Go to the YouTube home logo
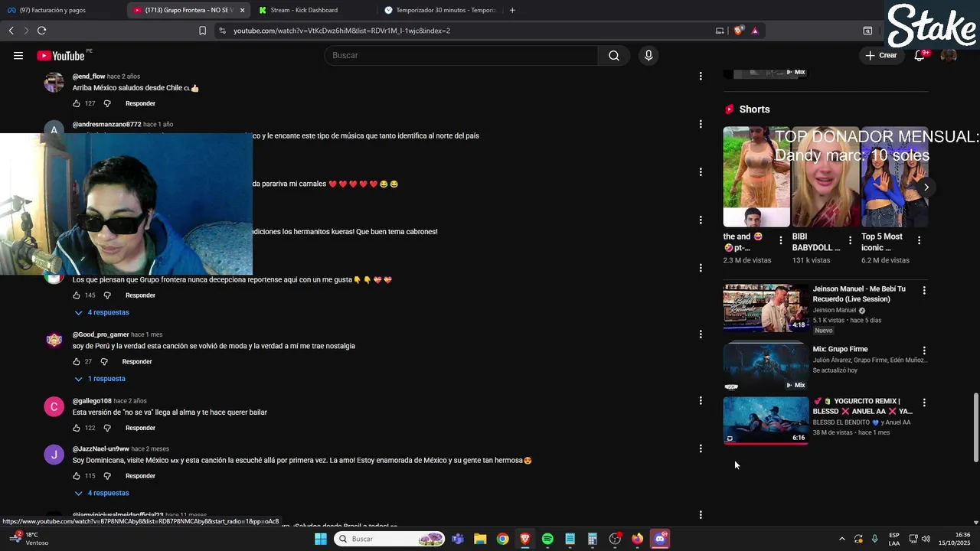This screenshot has width=980, height=551. click(x=60, y=55)
